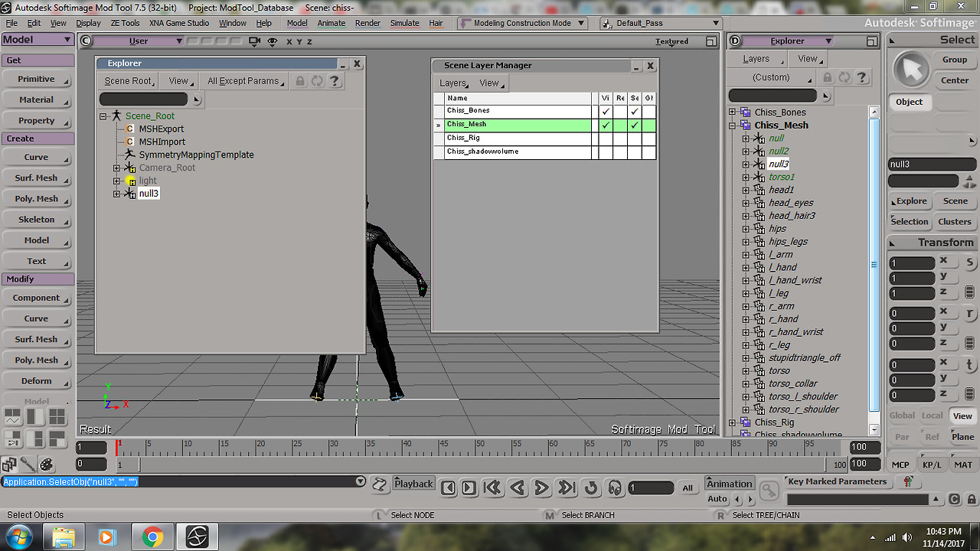Open the File menu
Image resolution: width=980 pixels, height=551 pixels.
coord(11,23)
